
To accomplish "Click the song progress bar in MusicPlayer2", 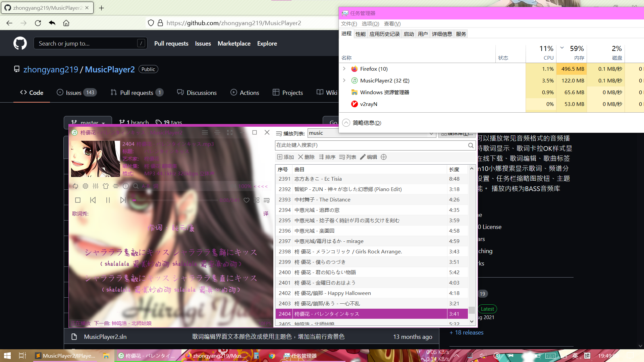I will pos(174,200).
